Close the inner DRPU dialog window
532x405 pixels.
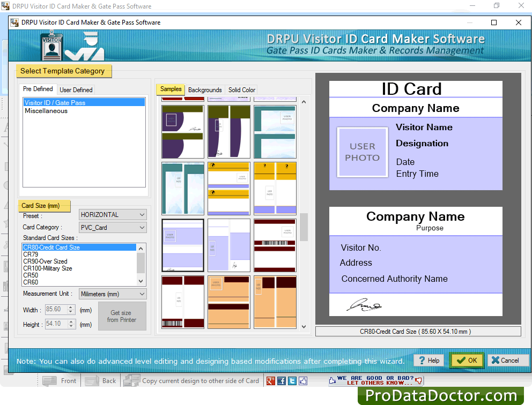tap(519, 22)
